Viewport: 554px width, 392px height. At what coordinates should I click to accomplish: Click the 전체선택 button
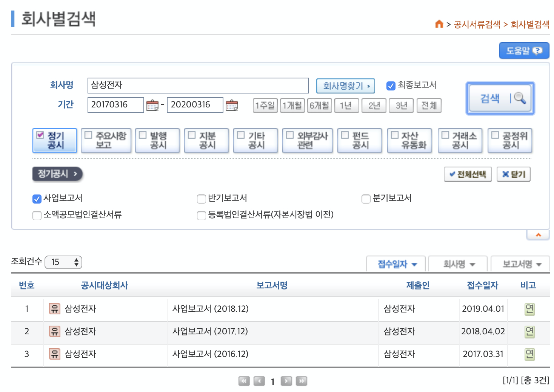468,174
